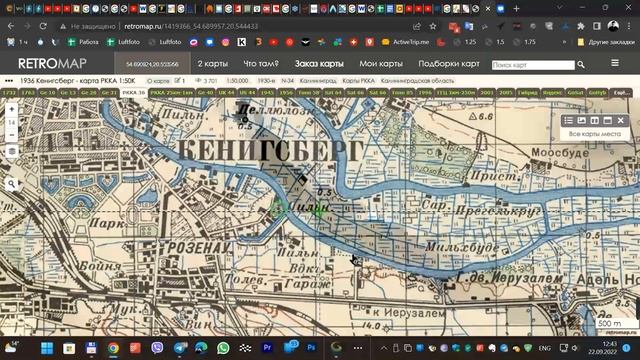Open the ActiveTrip.me bookmark
Viewport: 640px width, 360px height.
click(406, 42)
